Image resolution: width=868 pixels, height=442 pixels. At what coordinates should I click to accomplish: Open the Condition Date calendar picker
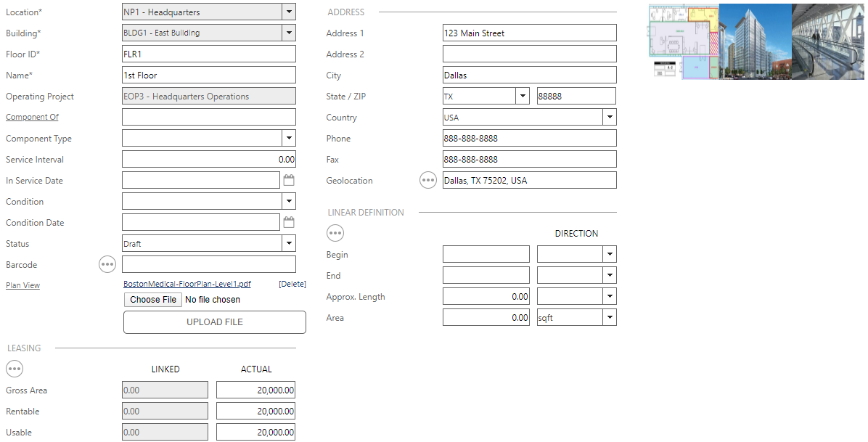click(288, 223)
